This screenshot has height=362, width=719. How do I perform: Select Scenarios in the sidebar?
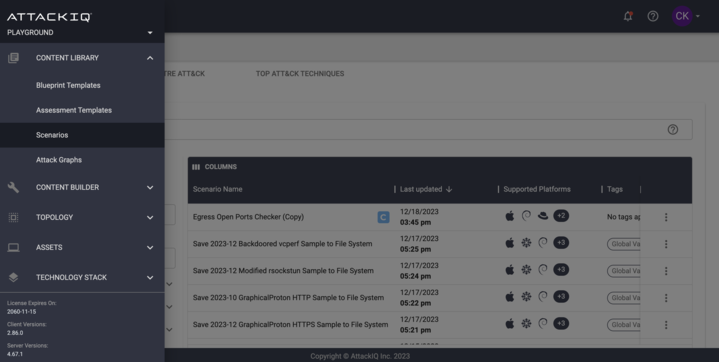[x=82, y=135]
